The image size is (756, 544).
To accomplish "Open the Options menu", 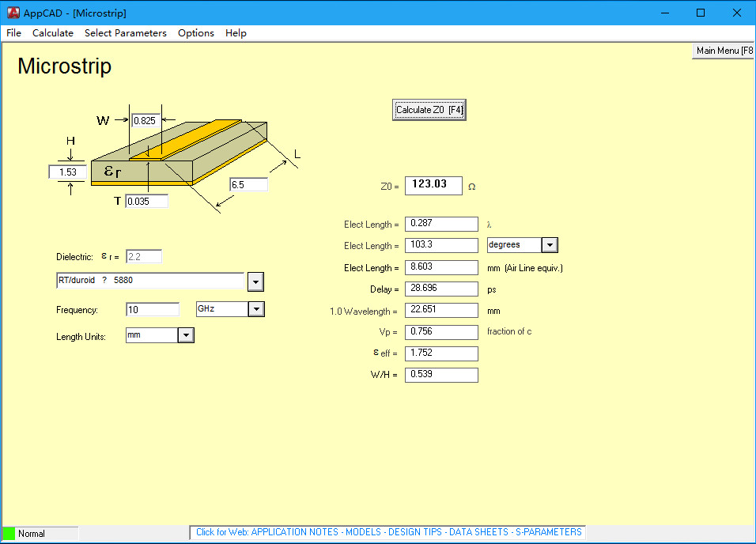I will click(196, 33).
